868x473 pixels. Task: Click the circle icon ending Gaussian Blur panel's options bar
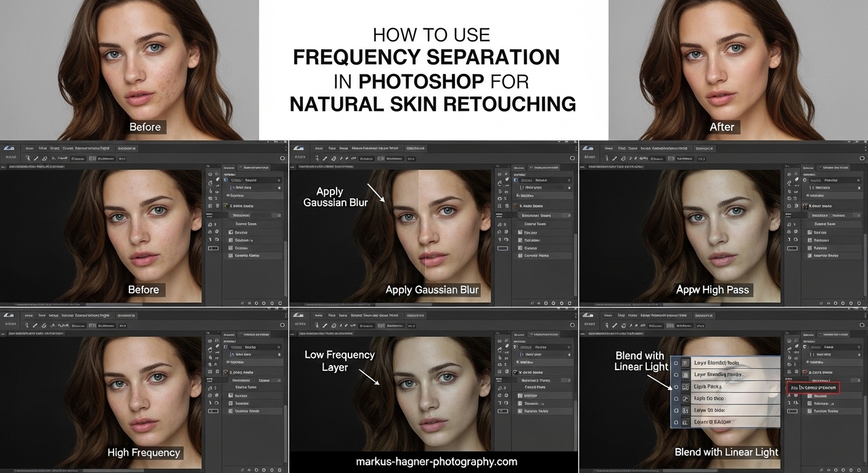point(572,158)
